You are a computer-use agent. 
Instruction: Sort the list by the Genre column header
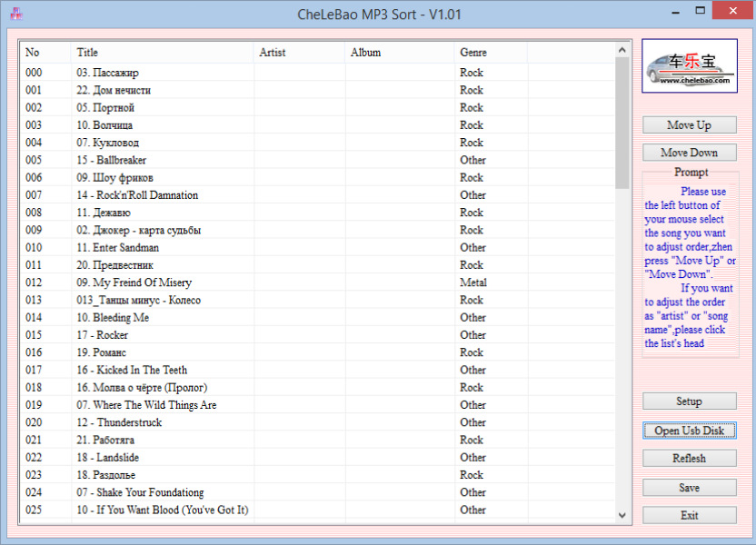point(491,53)
